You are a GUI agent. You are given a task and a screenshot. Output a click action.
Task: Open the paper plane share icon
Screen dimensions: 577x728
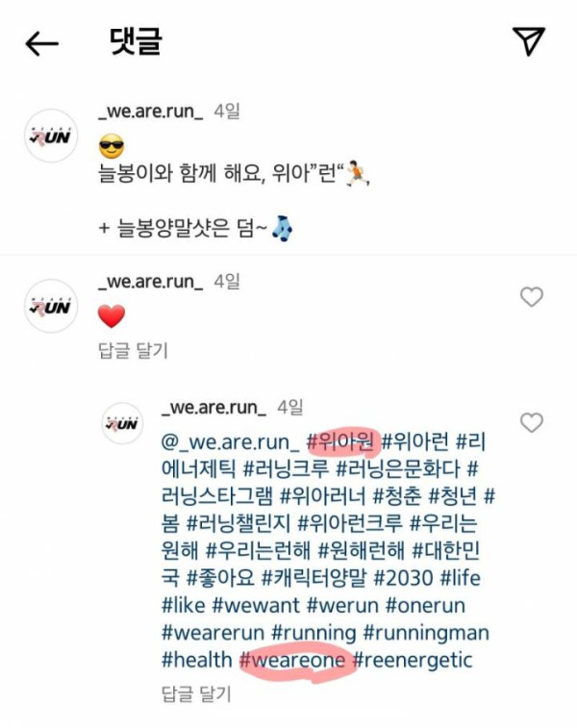(x=528, y=41)
